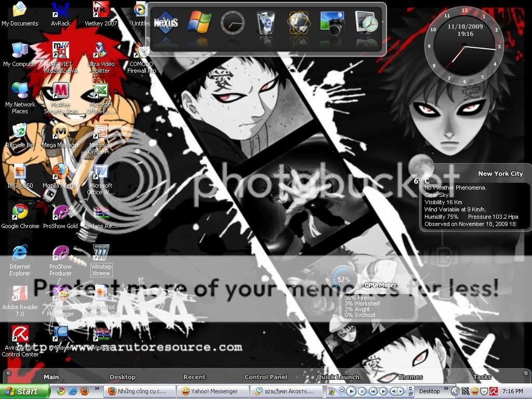532x399 pixels.
Task: Open My Documents desktop icon
Action: click(x=20, y=14)
